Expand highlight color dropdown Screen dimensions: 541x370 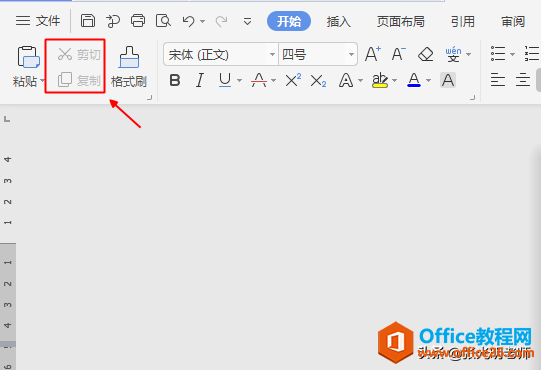tap(395, 81)
